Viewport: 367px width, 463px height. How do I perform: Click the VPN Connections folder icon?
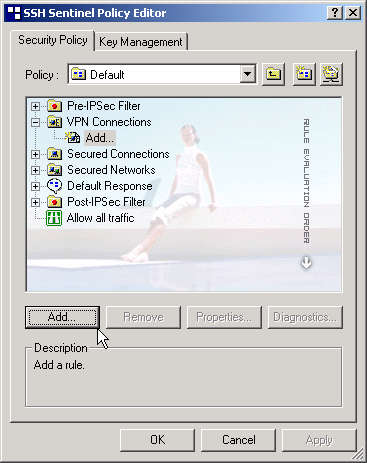tap(54, 122)
